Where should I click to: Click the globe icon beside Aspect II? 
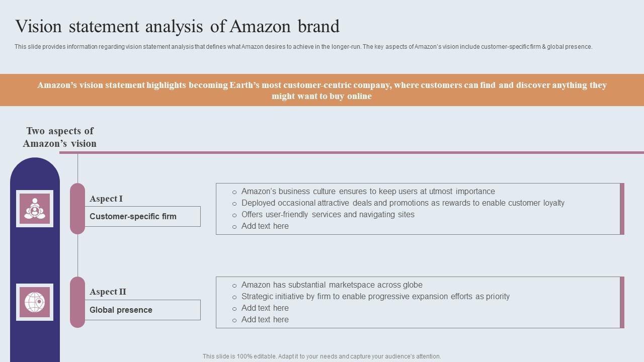[x=35, y=302]
